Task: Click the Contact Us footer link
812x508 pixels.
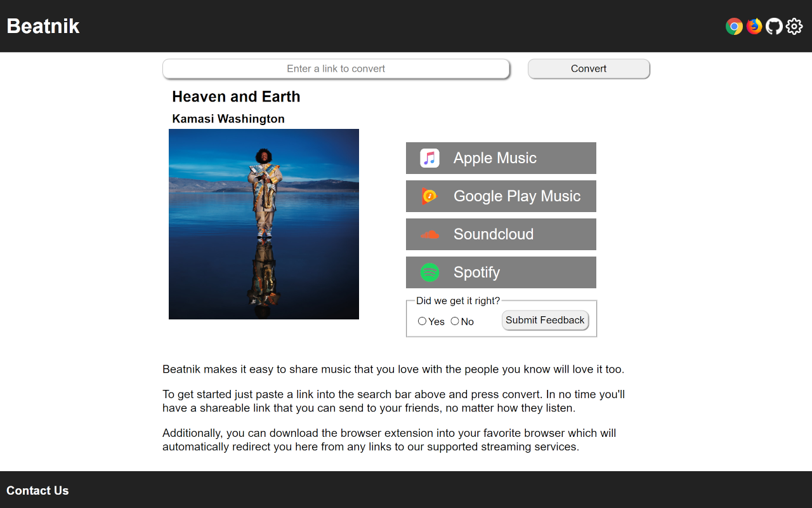Action: 37,490
